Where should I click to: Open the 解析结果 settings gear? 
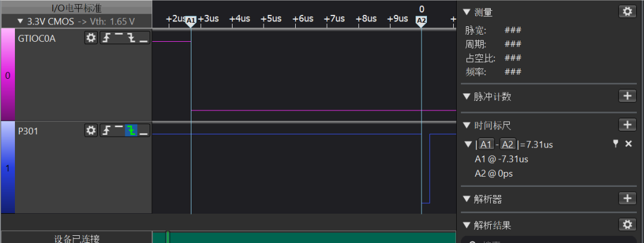(x=627, y=224)
